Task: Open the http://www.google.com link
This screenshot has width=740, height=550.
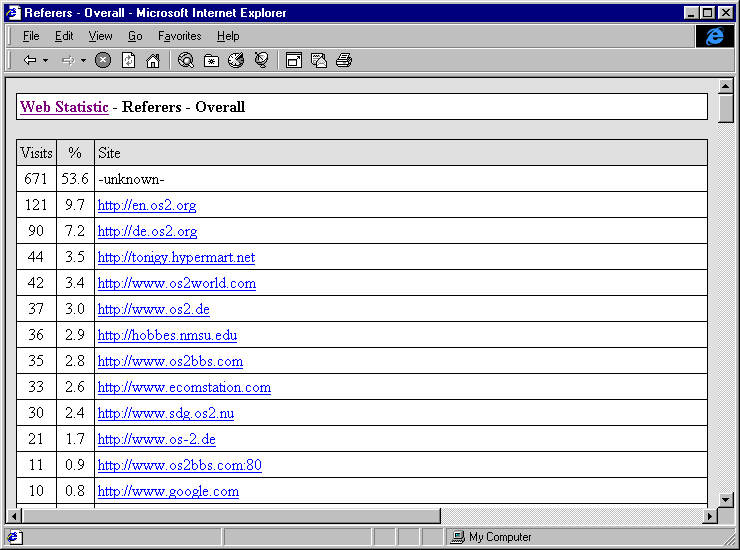Action: (168, 491)
